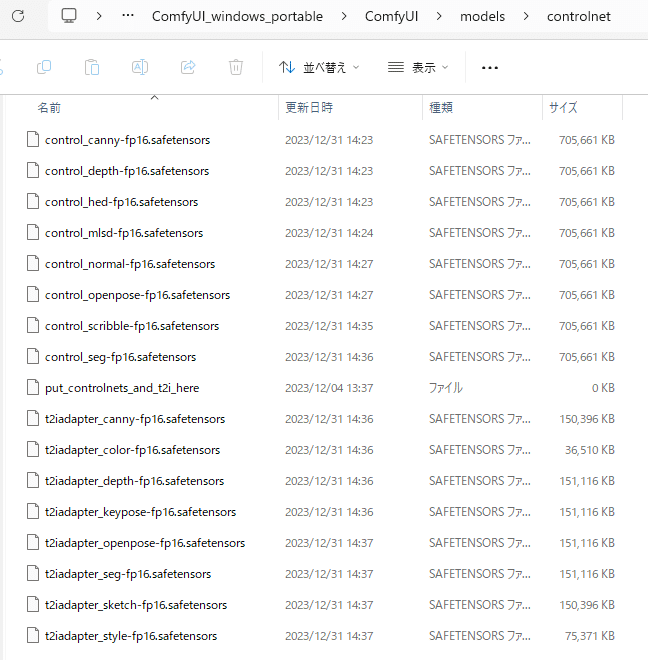Click the 36,510 KB size value
Screen dimensions: 648x660
click(x=589, y=450)
